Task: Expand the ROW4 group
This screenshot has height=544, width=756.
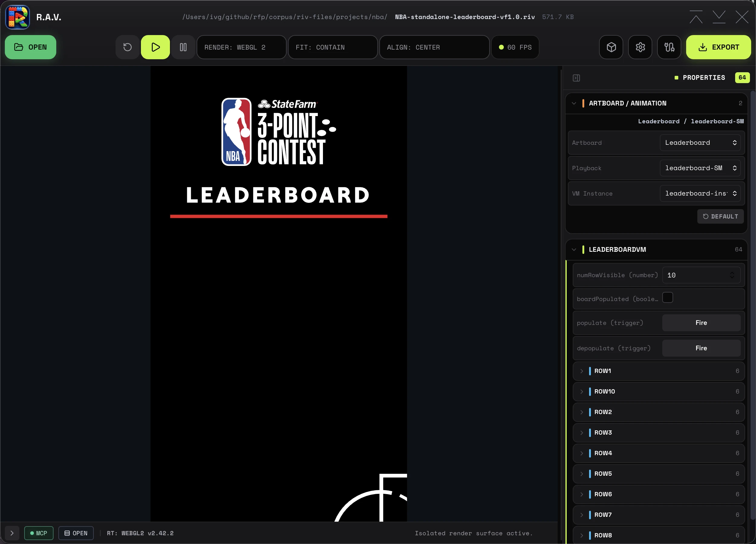Action: coord(659,453)
